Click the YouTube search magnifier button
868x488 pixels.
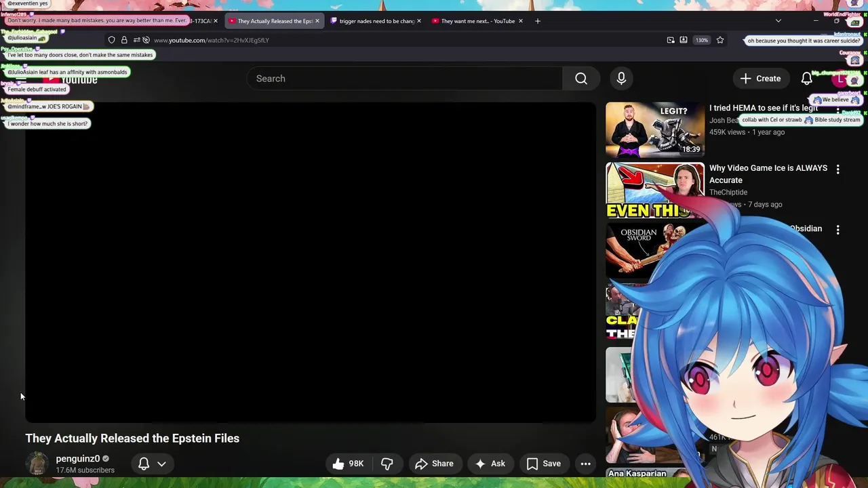coord(581,79)
